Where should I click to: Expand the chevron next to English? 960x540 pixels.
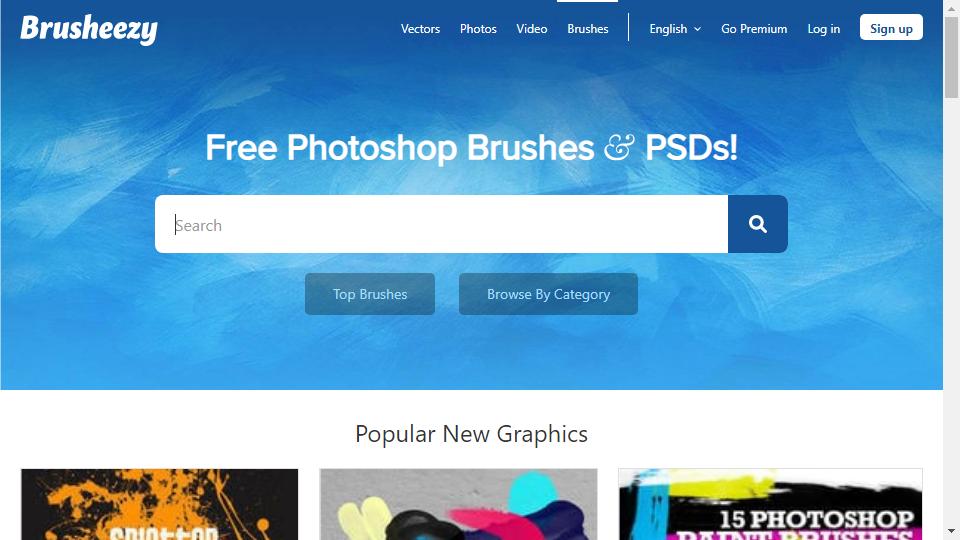(697, 29)
